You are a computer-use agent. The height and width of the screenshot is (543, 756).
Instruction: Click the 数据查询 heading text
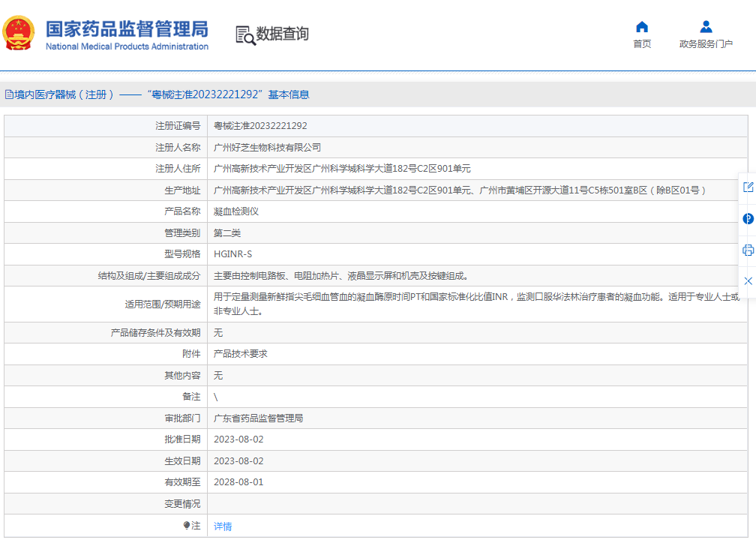[282, 34]
